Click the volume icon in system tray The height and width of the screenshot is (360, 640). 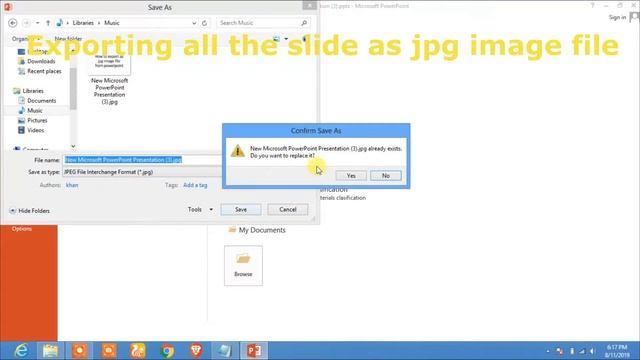coord(592,351)
